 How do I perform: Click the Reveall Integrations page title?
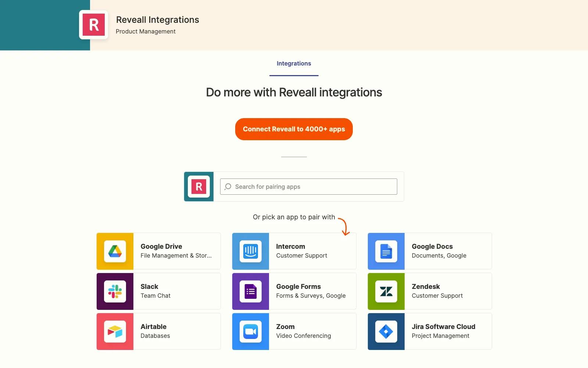pos(158,20)
